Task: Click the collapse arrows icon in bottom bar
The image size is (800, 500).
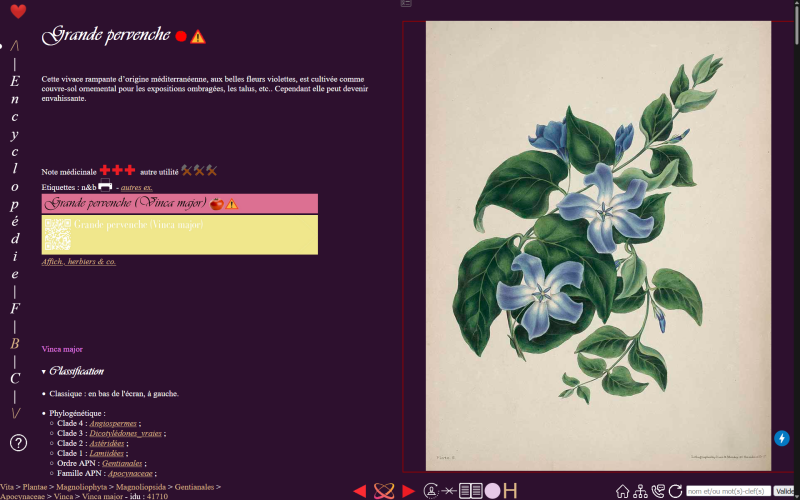Action: [449, 491]
